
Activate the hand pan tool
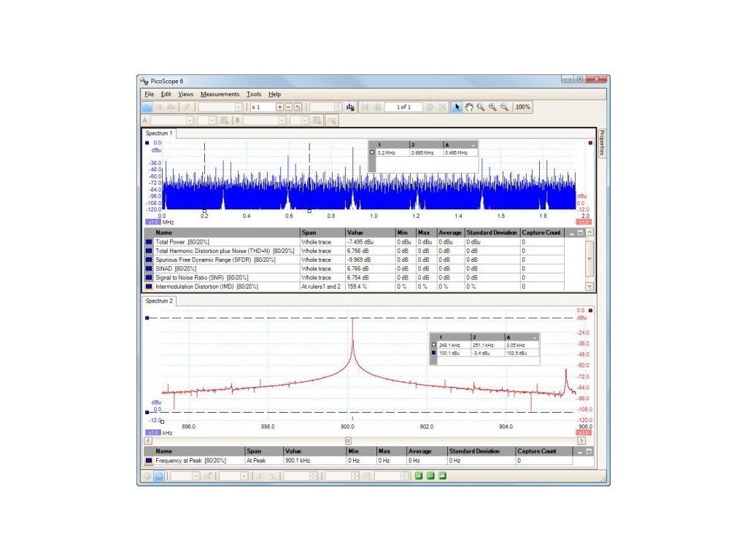click(469, 107)
